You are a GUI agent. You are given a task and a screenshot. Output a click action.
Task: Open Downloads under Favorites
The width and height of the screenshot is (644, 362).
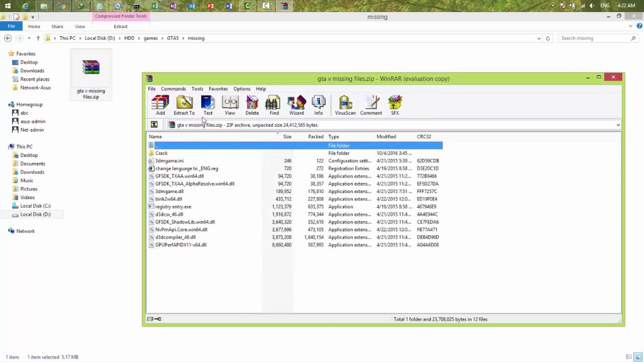tap(32, 71)
